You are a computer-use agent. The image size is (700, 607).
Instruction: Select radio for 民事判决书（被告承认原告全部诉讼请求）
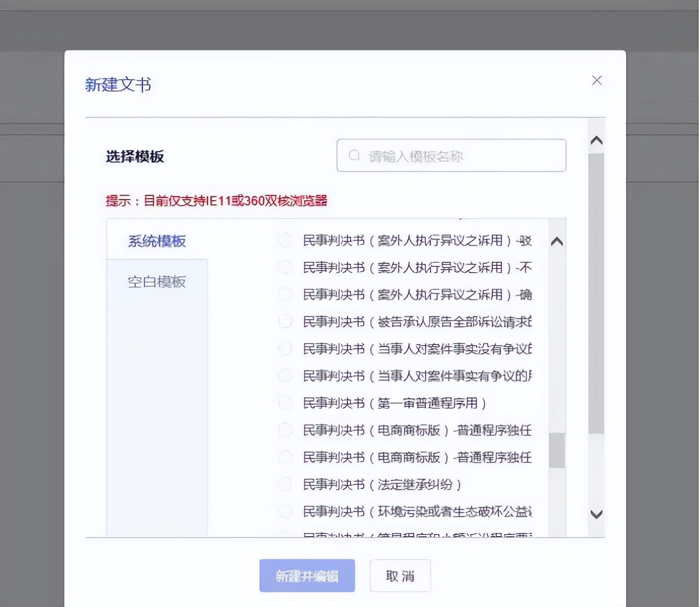(285, 321)
